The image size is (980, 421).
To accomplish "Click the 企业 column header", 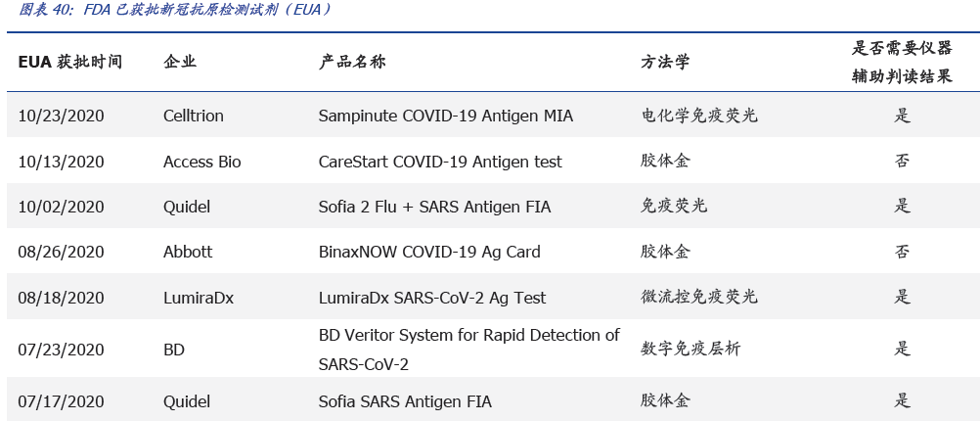I will coord(180,62).
